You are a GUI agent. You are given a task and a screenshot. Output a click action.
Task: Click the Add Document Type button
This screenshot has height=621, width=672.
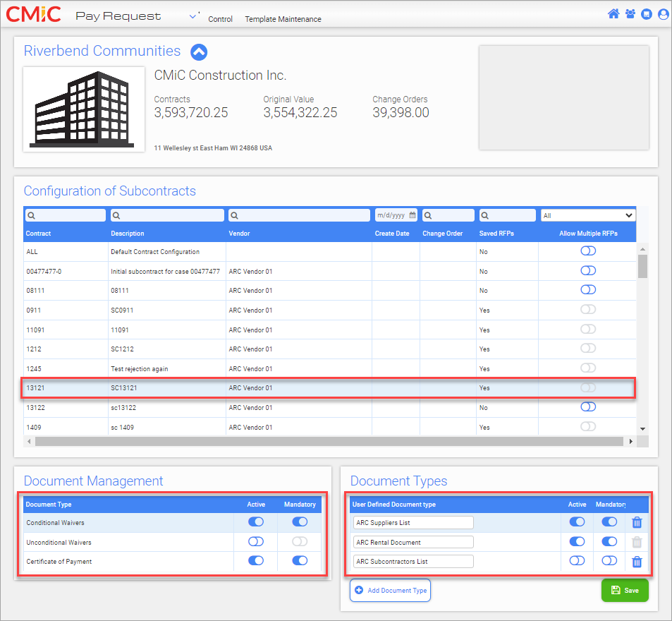tap(390, 590)
